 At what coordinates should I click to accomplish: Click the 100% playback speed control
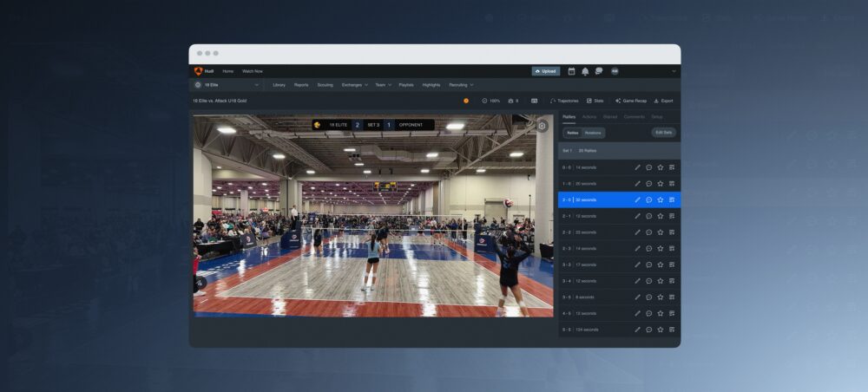491,101
